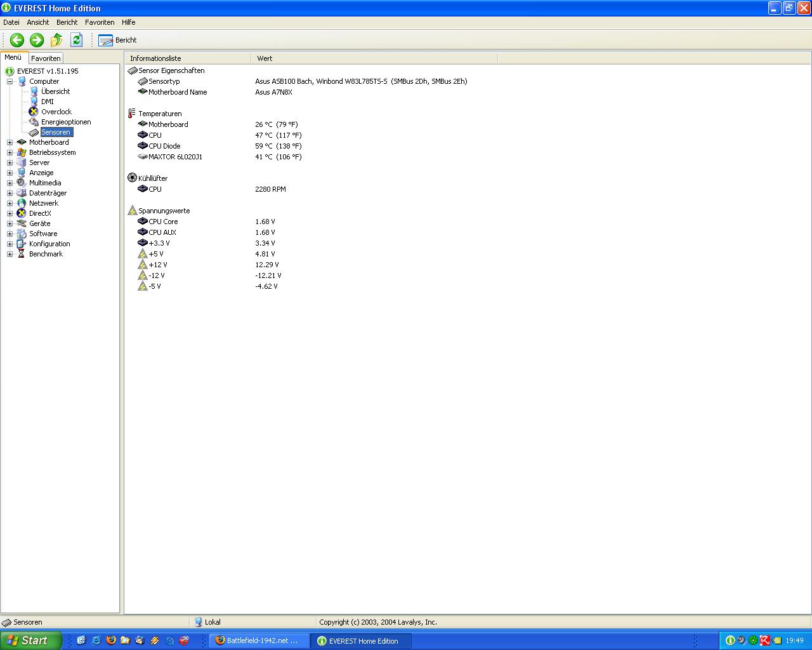Switch to the Favoriten tab
812x650 pixels.
(46, 58)
